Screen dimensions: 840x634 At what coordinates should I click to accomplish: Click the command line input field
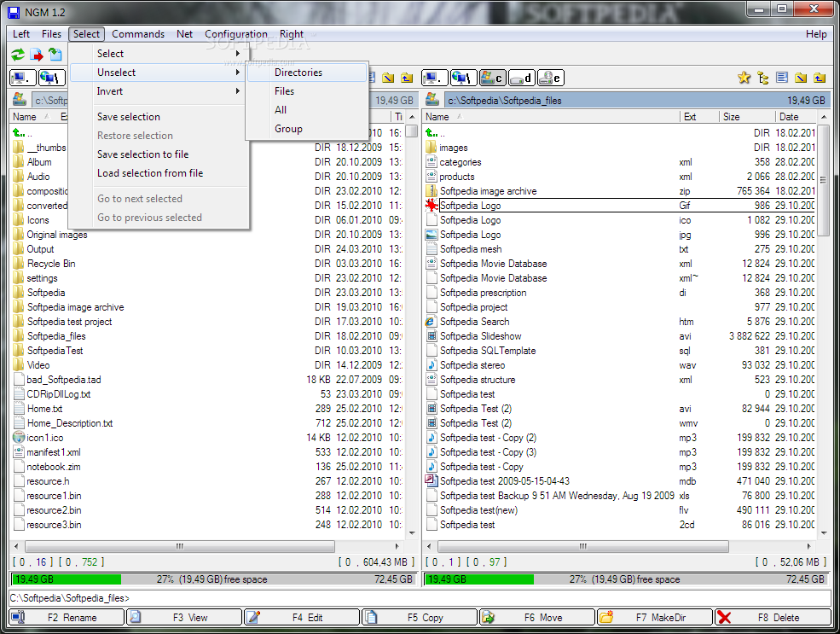pyautogui.click(x=420, y=598)
